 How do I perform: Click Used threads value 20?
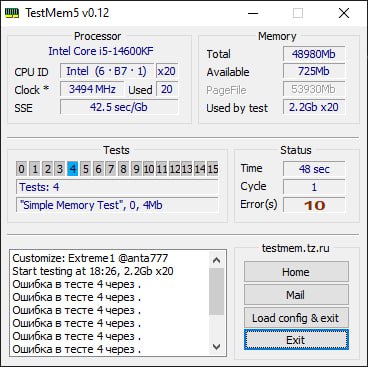click(167, 89)
